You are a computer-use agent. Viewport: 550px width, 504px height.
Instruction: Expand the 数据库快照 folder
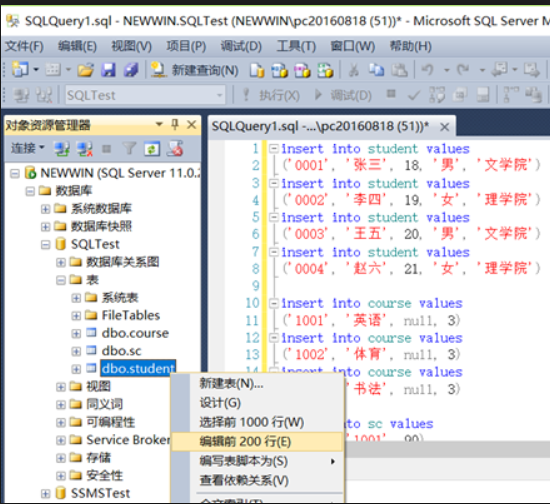[x=45, y=227]
